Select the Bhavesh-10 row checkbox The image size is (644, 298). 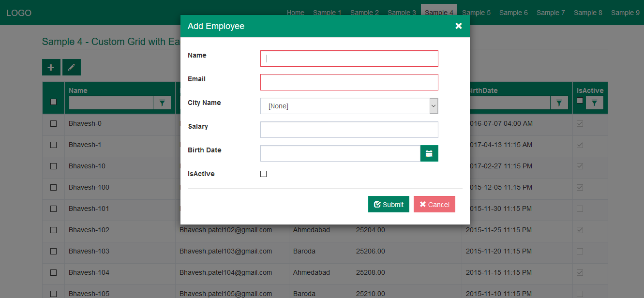coord(54,166)
